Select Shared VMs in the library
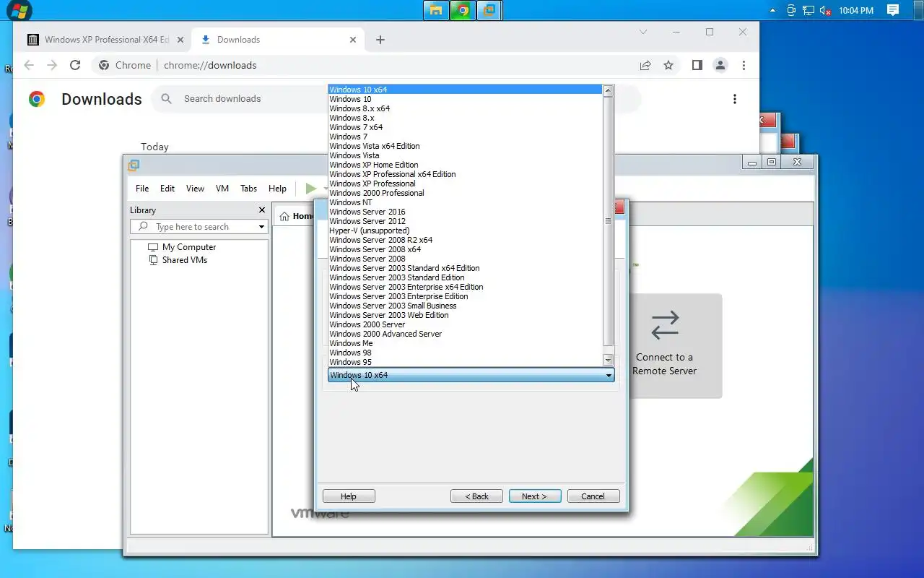Viewport: 924px width, 578px height. pyautogui.click(x=185, y=260)
